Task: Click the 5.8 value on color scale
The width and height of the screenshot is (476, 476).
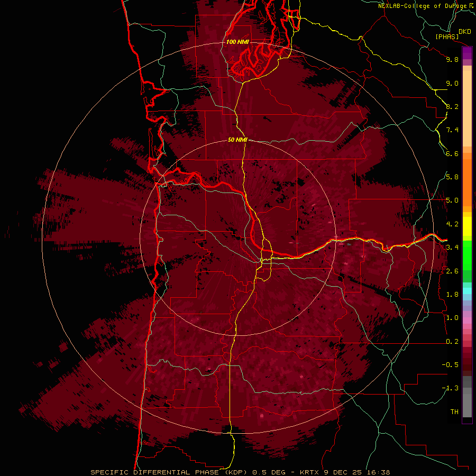Action: pyautogui.click(x=452, y=177)
